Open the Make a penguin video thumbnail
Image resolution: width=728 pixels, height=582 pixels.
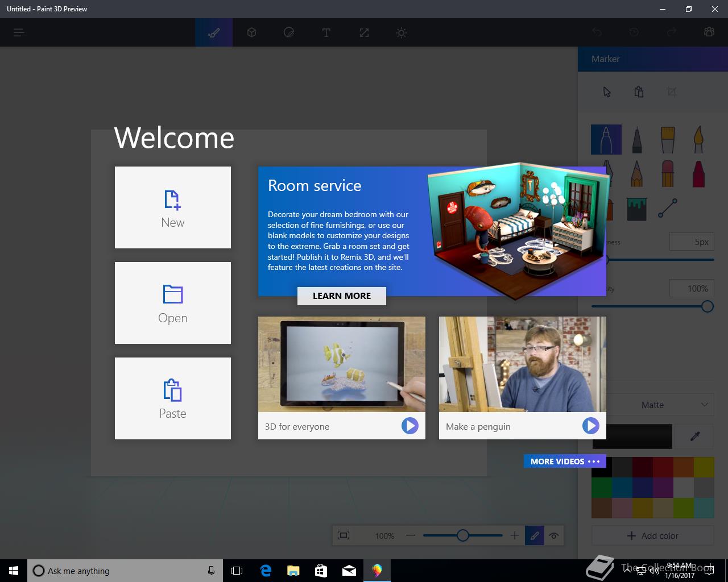point(523,364)
